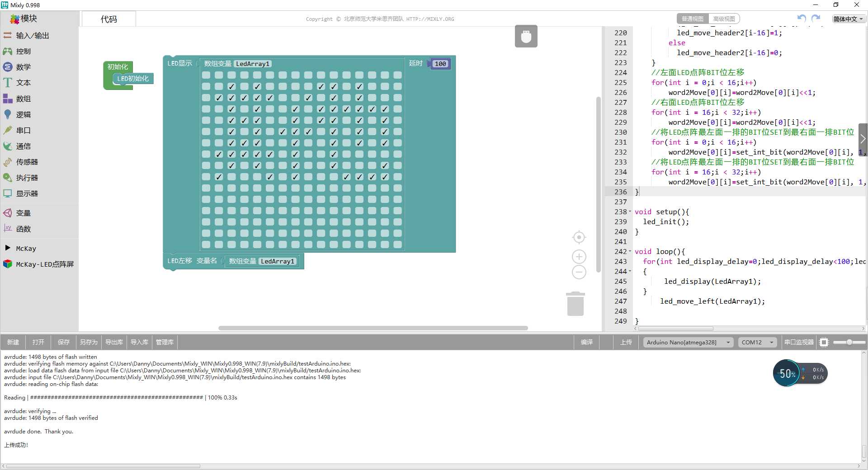Open the 控制 block category
The image size is (868, 470).
tap(24, 51)
